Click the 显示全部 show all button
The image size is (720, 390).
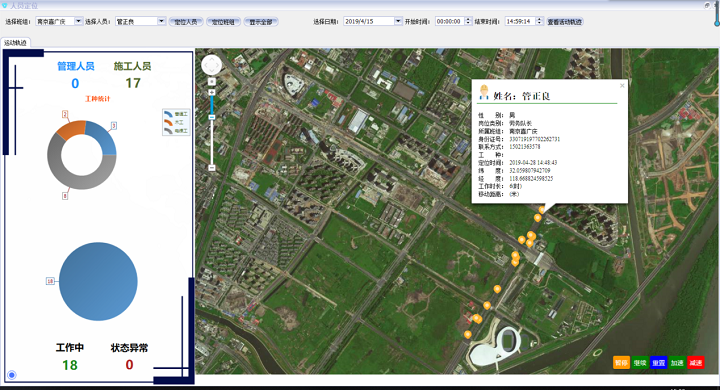pos(261,22)
